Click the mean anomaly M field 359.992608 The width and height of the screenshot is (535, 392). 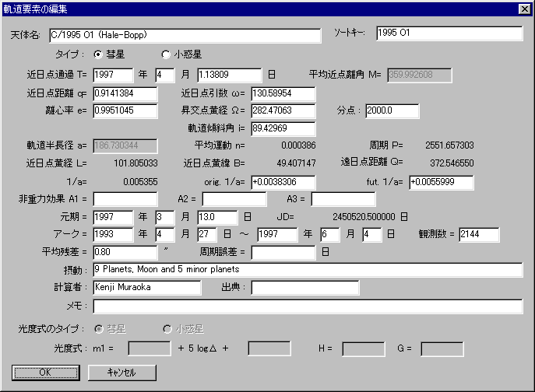click(x=420, y=75)
